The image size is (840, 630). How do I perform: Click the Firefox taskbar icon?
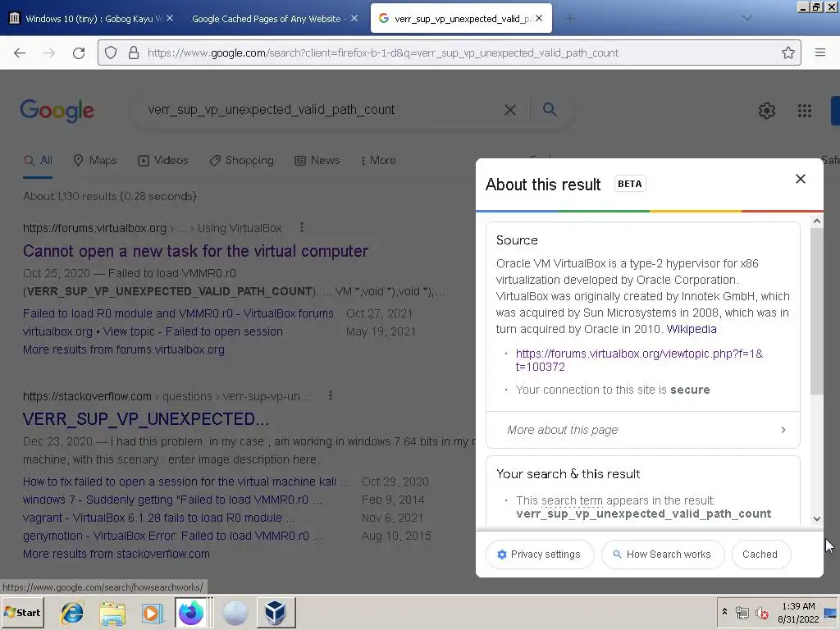pos(191,613)
